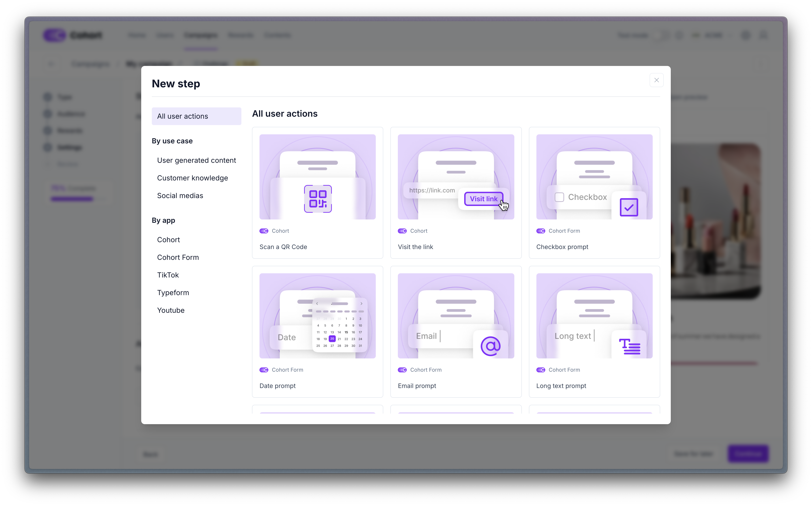Filter steps by the TikTok app

click(168, 275)
